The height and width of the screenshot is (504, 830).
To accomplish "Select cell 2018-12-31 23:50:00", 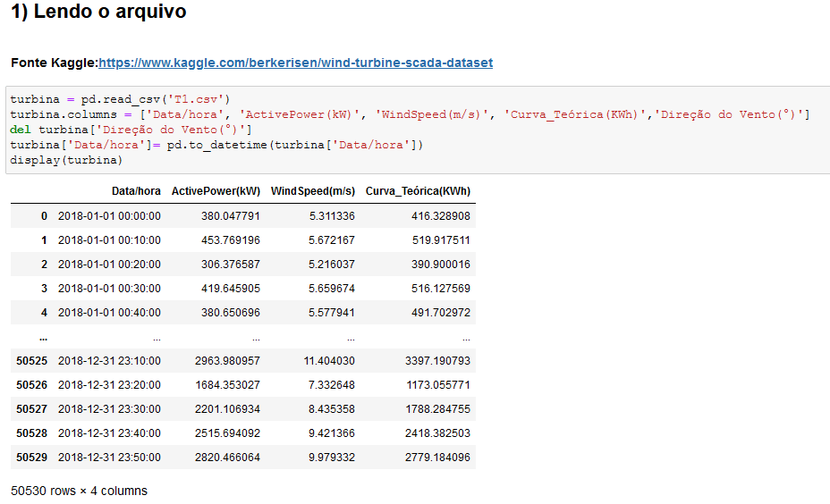I will [109, 458].
